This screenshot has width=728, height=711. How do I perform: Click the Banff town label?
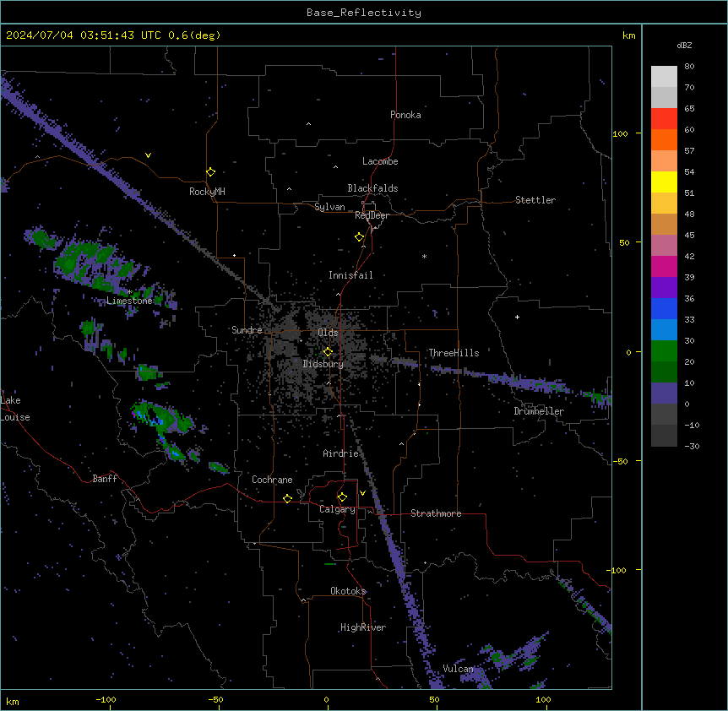pos(105,479)
